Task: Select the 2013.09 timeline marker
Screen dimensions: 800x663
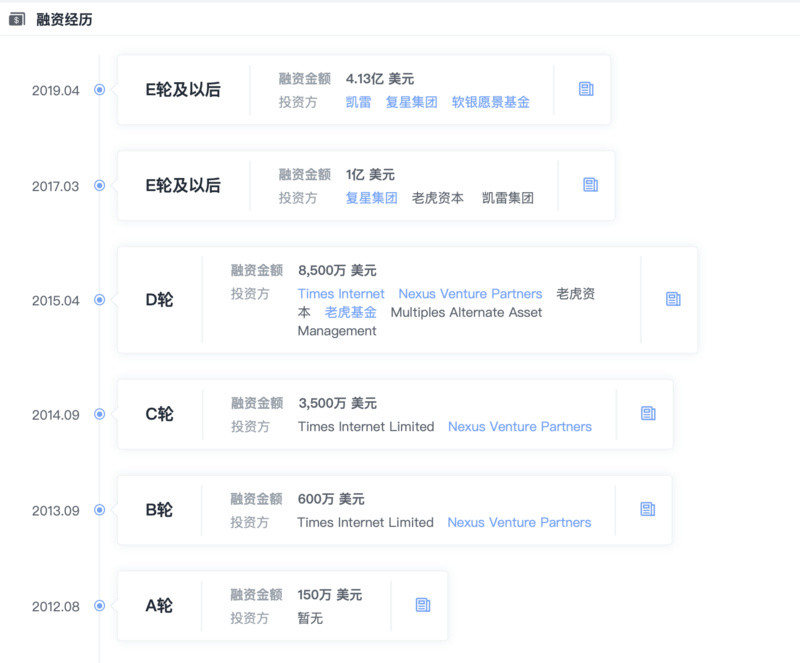Action: point(99,510)
